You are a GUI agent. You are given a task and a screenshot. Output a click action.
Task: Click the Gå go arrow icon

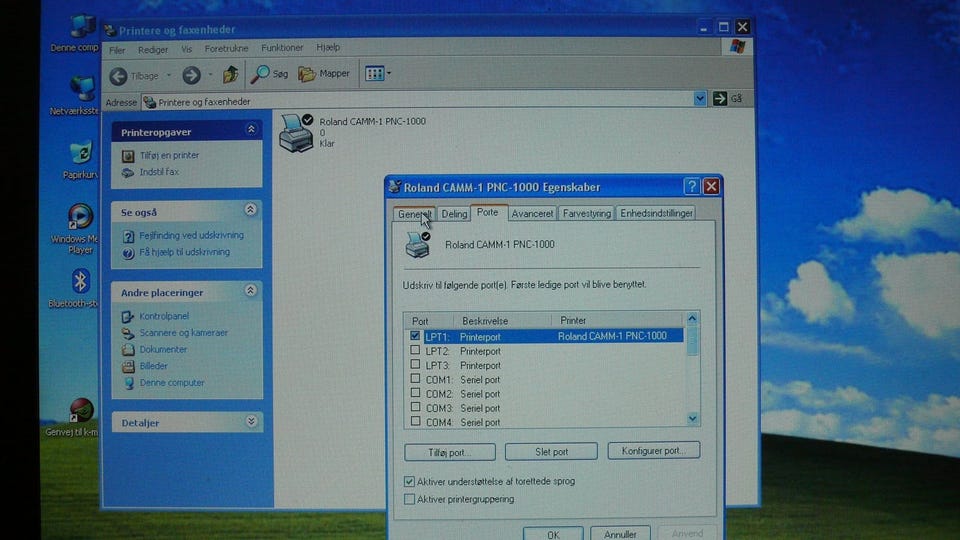coord(720,98)
